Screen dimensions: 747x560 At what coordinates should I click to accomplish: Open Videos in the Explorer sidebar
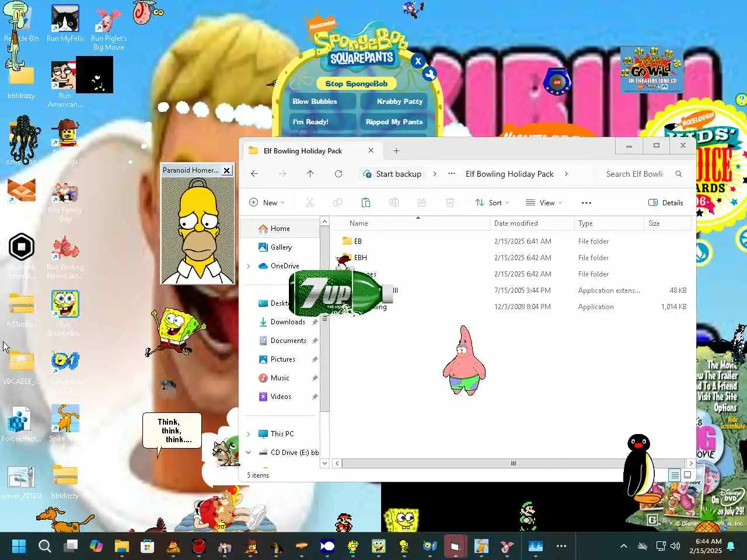[x=280, y=397]
